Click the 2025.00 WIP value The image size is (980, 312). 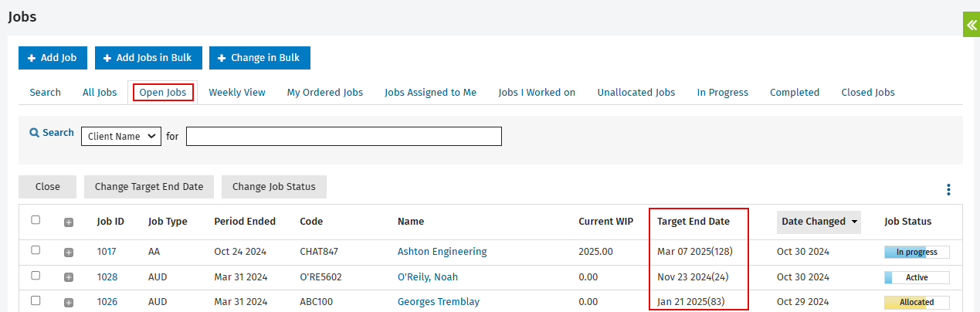point(595,252)
